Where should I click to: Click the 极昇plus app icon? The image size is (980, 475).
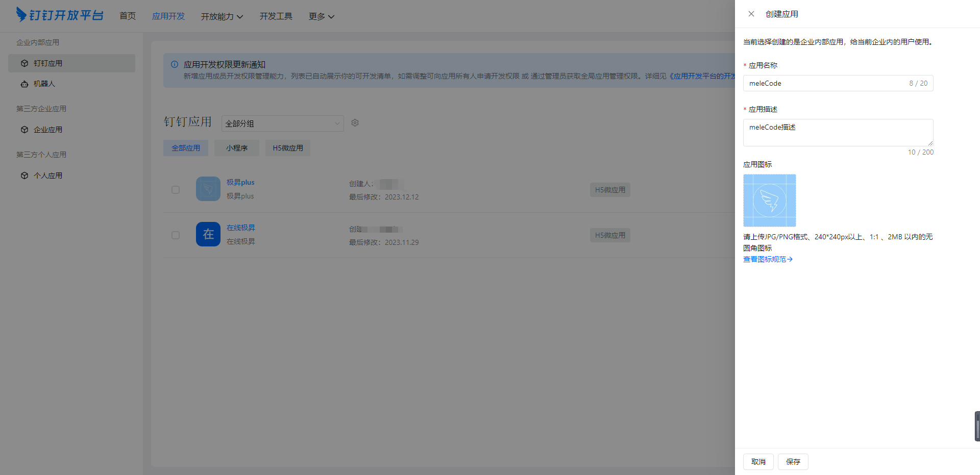[208, 189]
